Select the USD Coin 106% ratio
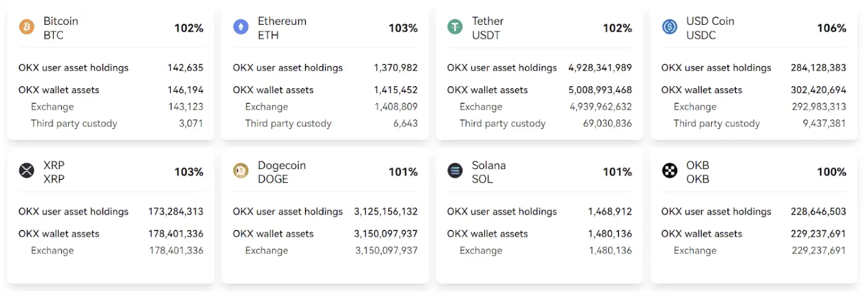The width and height of the screenshot is (868, 298). pyautogui.click(x=831, y=28)
